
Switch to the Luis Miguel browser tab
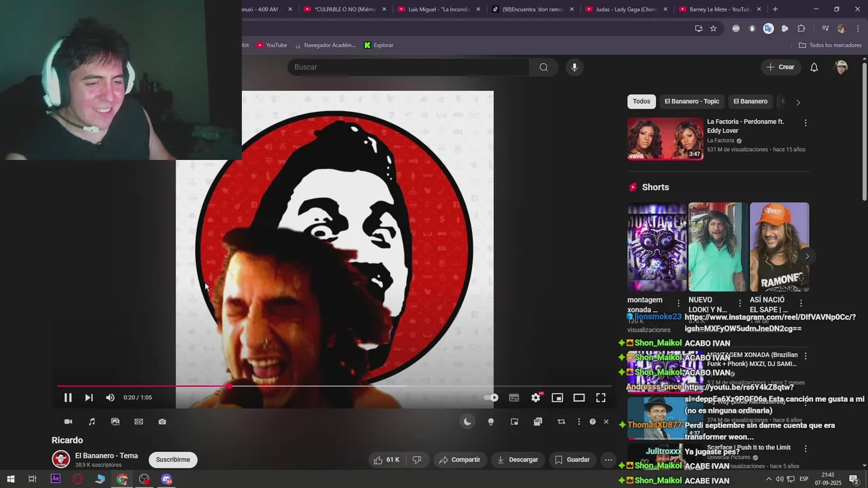[x=437, y=9]
